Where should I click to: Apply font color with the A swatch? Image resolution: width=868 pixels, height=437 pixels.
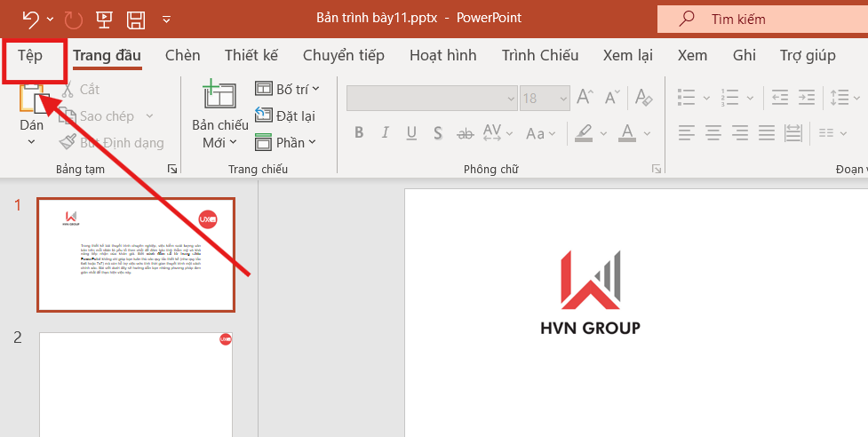pos(627,132)
